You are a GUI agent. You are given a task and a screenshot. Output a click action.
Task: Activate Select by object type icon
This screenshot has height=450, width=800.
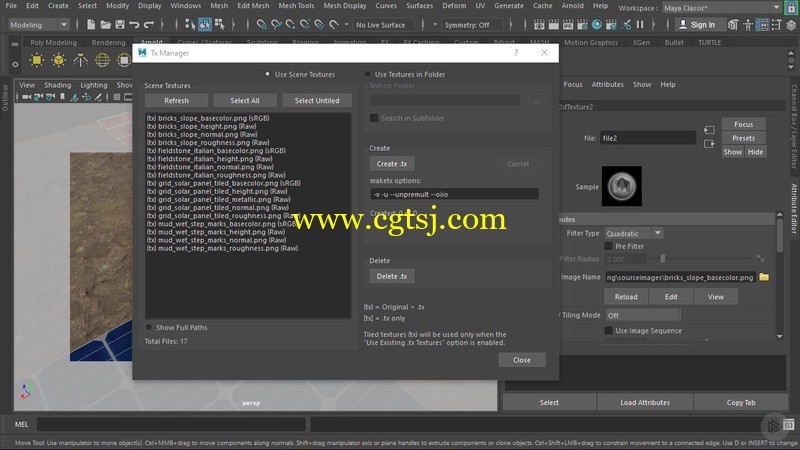[x=205, y=24]
